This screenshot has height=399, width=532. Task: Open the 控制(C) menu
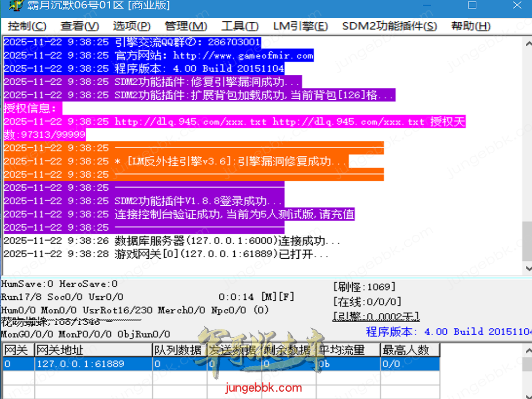[x=27, y=26]
